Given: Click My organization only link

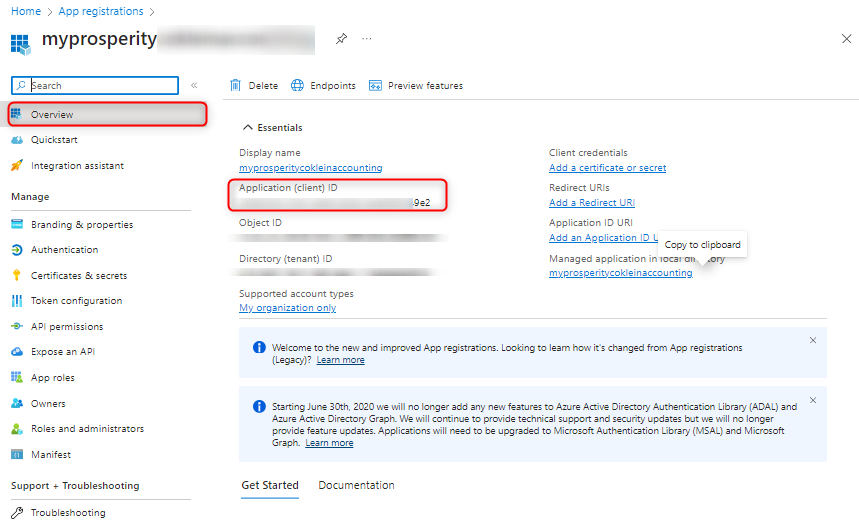Looking at the screenshot, I should [x=288, y=308].
